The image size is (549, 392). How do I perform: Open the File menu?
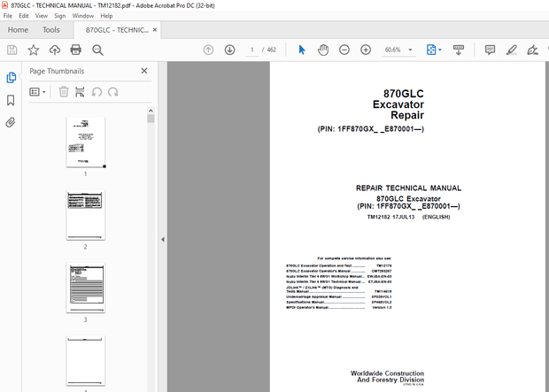pyautogui.click(x=8, y=16)
